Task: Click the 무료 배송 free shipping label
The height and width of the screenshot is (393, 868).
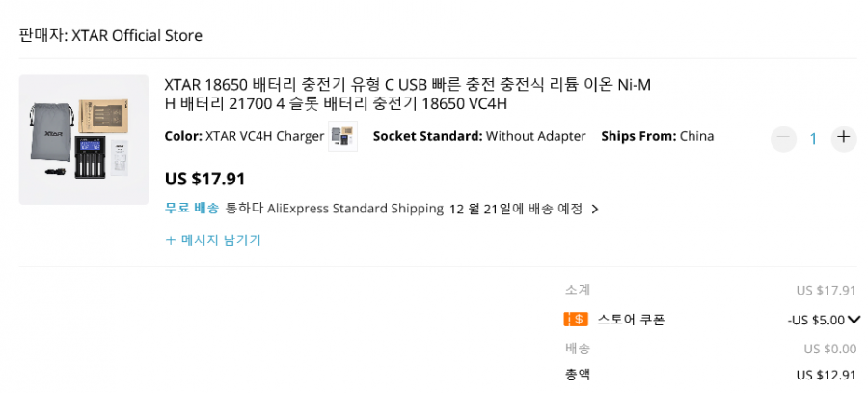Action: (192, 209)
